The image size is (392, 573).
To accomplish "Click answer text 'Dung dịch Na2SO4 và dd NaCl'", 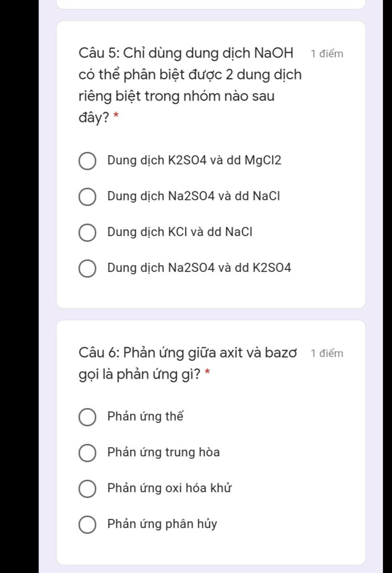I will [x=194, y=196].
